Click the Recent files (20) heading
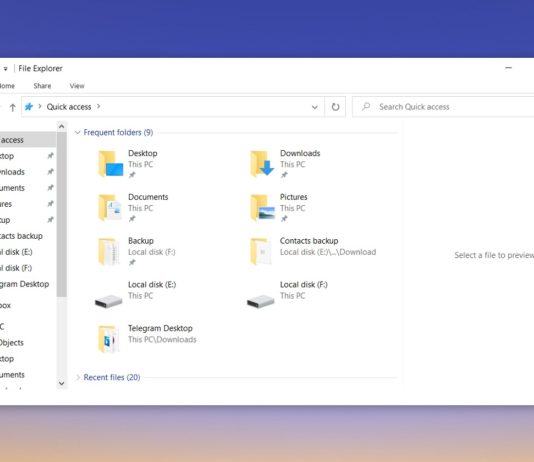Image resolution: width=534 pixels, height=462 pixels. click(x=112, y=377)
